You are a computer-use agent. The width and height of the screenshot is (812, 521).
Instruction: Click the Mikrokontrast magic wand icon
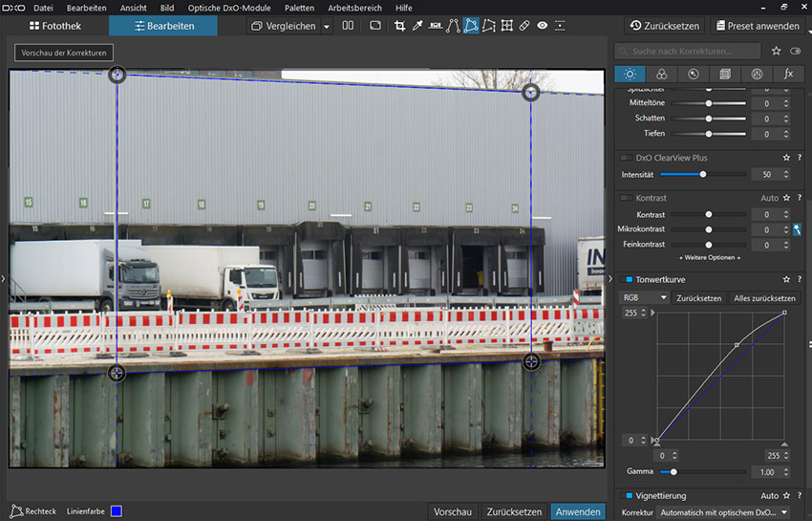point(797,229)
